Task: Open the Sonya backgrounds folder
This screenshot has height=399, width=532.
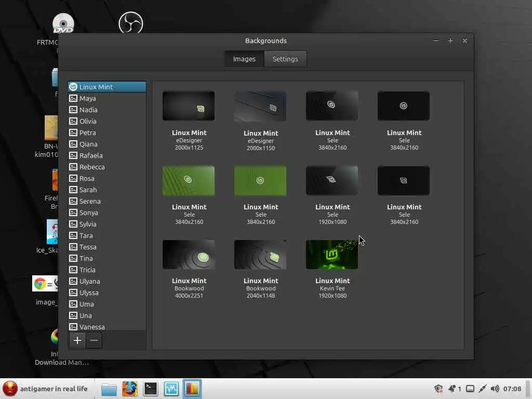Action: (107, 212)
